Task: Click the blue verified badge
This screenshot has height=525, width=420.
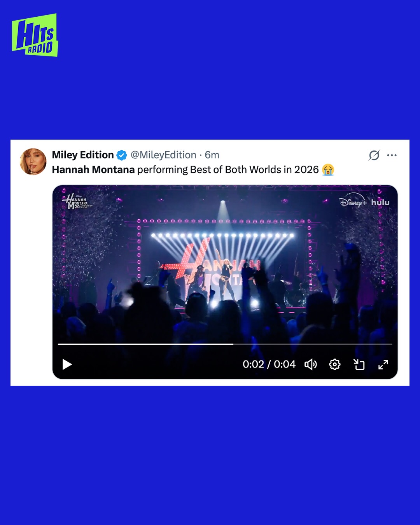Action: click(x=122, y=155)
